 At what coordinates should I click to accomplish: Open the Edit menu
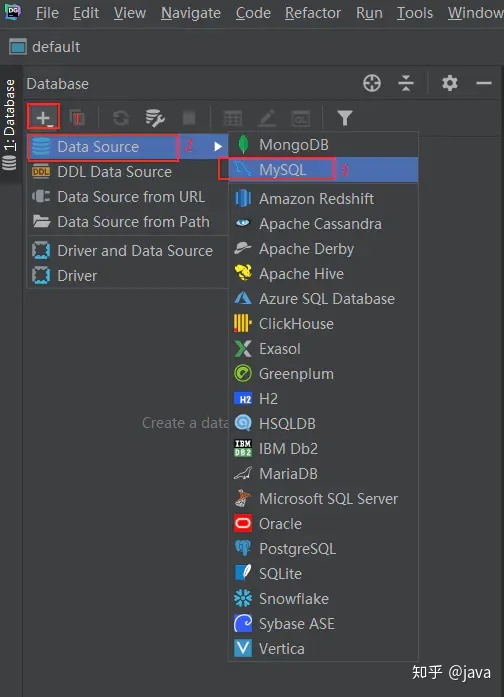point(86,13)
